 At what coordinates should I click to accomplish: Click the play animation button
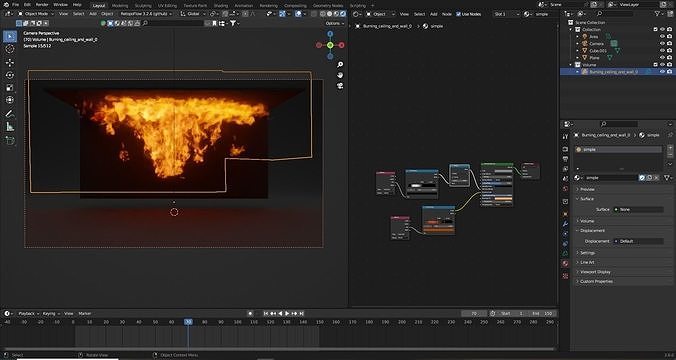pyautogui.click(x=287, y=313)
